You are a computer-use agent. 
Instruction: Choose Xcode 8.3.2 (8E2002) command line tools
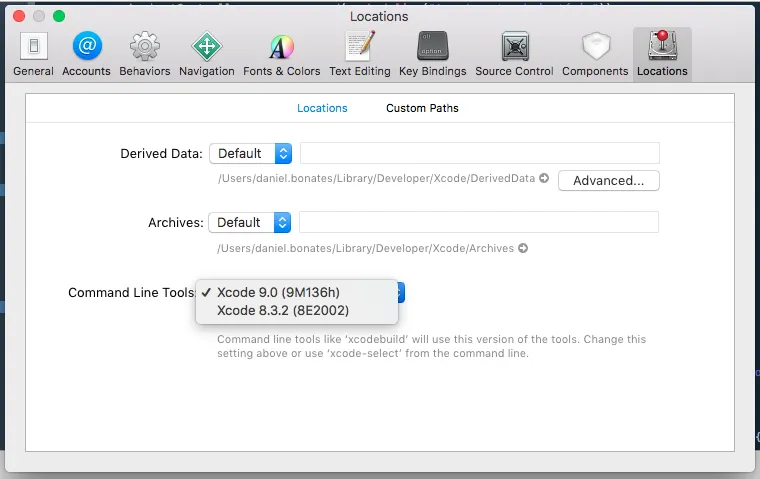297,310
